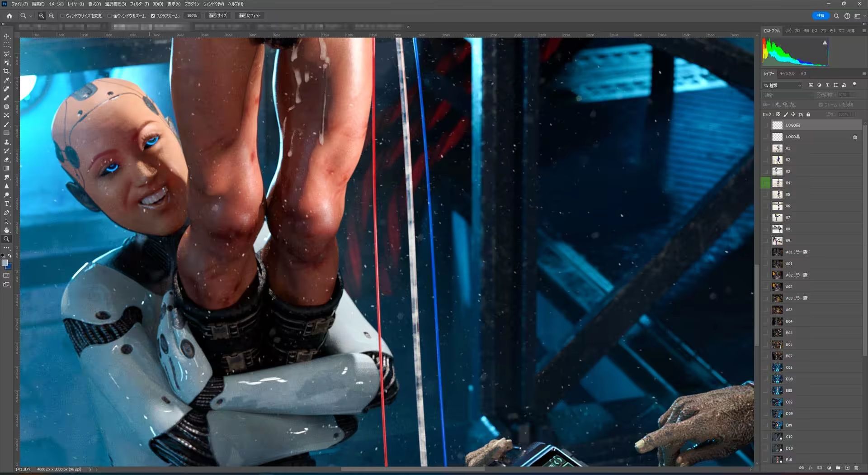
Task: Filter layers by type layers T icon
Action: (827, 85)
